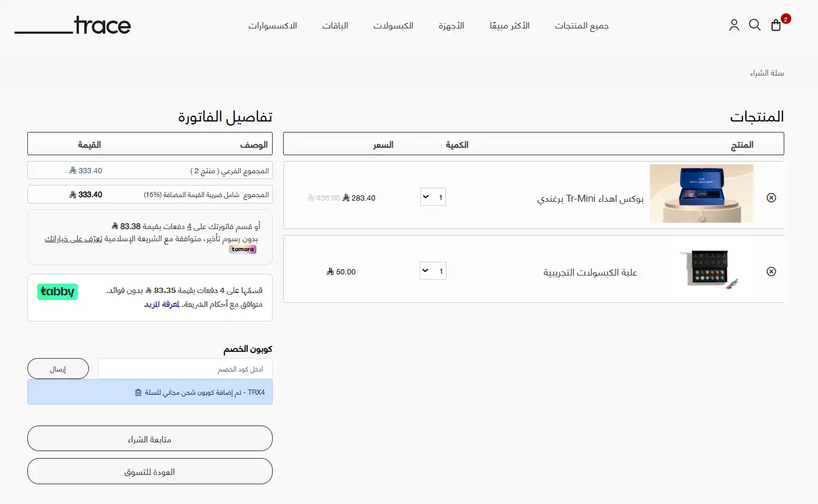The image size is (818, 504).
Task: Remove the Tr-Mini gift box item from the cart
Action: pyautogui.click(x=771, y=198)
